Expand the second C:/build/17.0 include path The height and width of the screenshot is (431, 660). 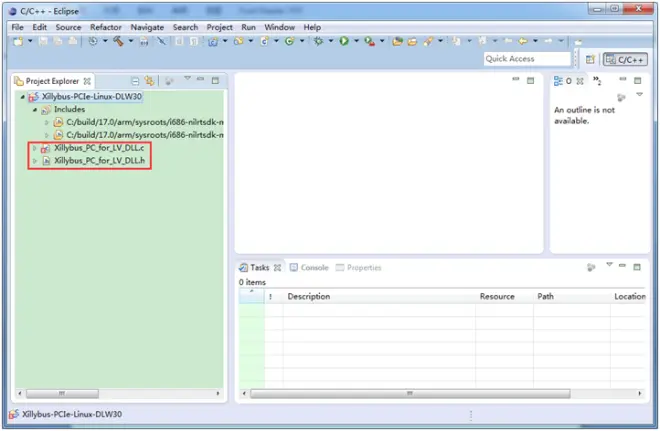pyautogui.click(x=47, y=135)
